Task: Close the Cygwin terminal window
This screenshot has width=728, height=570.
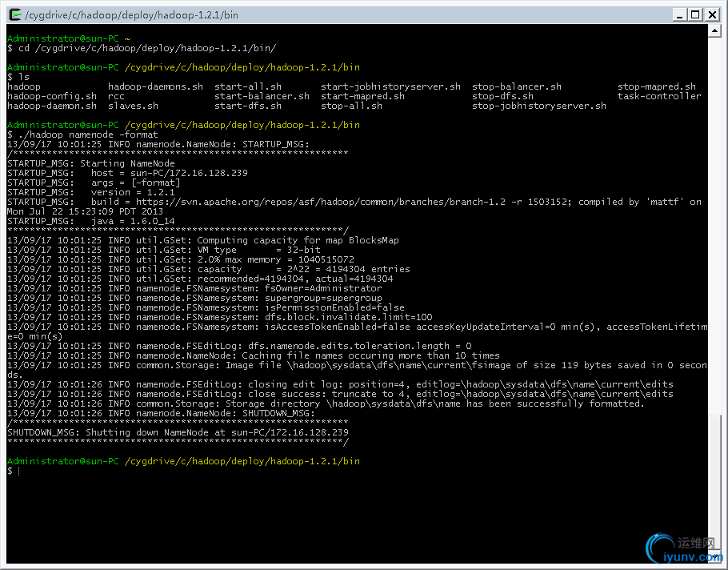Action: 712,15
